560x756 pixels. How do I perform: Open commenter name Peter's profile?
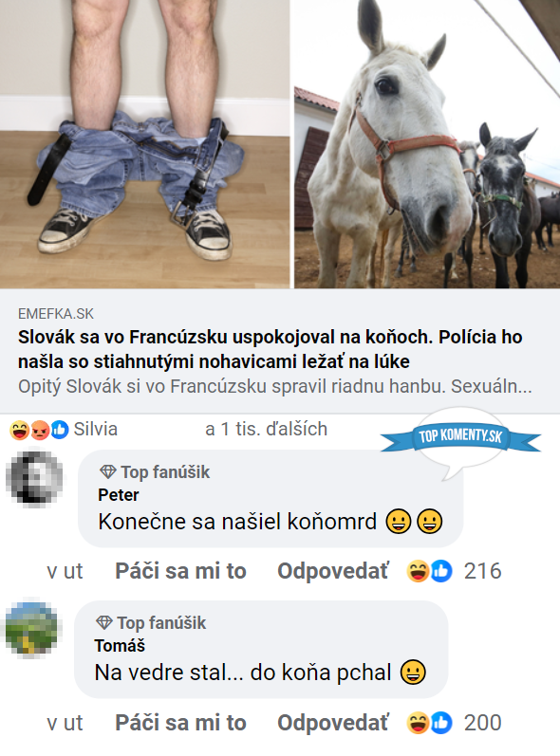coord(119,495)
